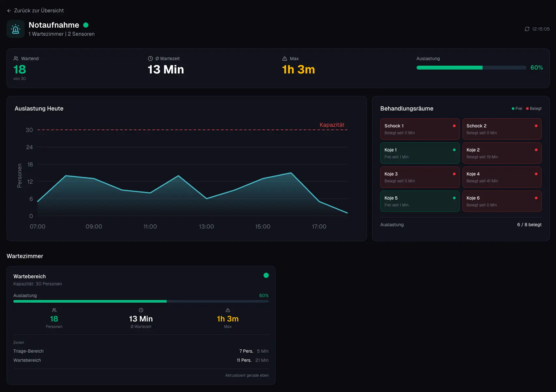The width and height of the screenshot is (556, 392).
Task: Click the Notaufnahme siren icon
Action: tap(16, 29)
